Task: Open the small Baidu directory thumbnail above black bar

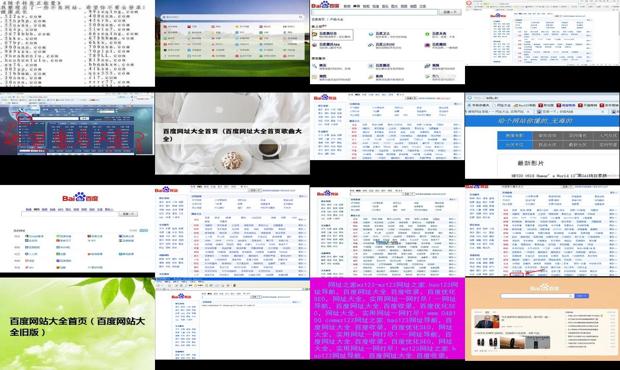Action: [x=542, y=32]
